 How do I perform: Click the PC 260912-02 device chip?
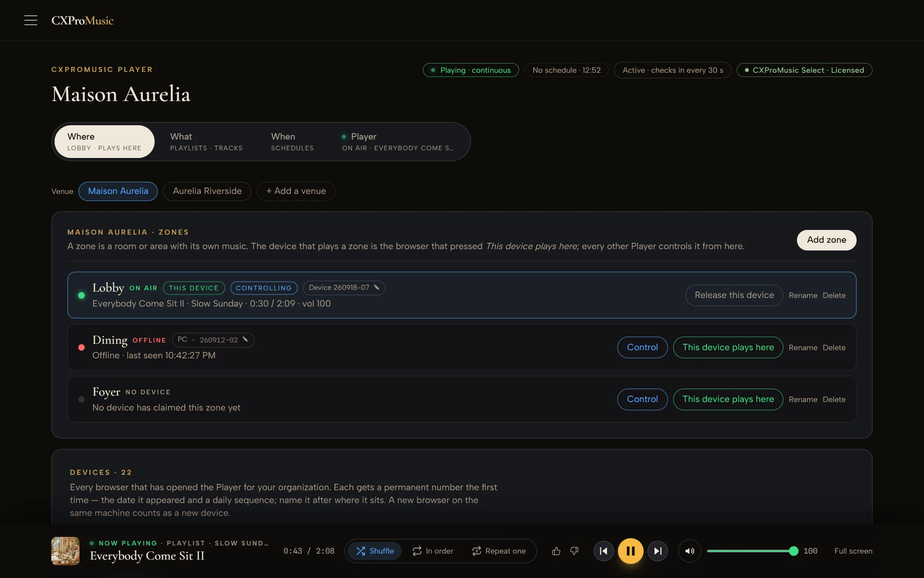tap(213, 340)
